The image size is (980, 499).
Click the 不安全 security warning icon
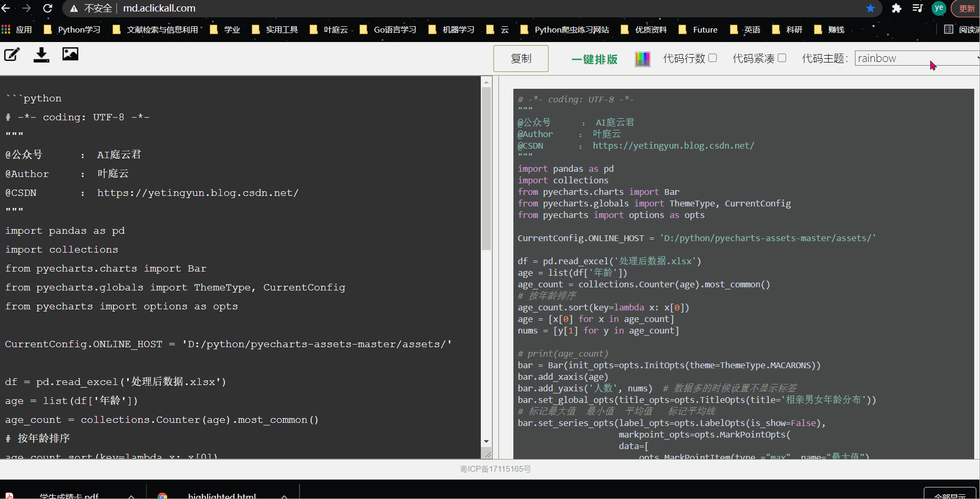tap(74, 8)
